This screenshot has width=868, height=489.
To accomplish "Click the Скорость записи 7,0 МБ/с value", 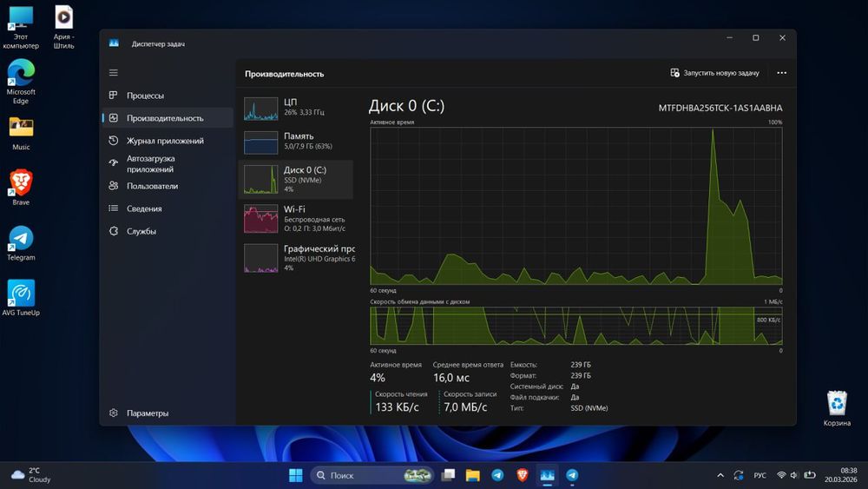I will pyautogui.click(x=465, y=407).
